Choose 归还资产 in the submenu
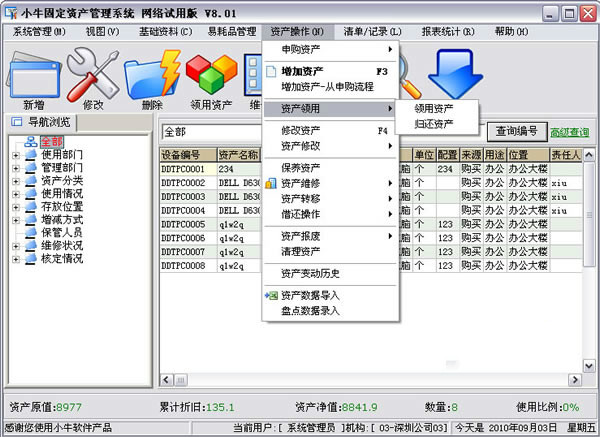 point(434,124)
